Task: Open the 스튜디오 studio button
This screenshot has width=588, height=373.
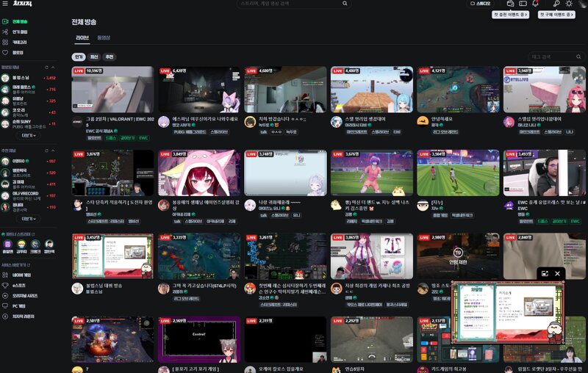Action: click(481, 4)
